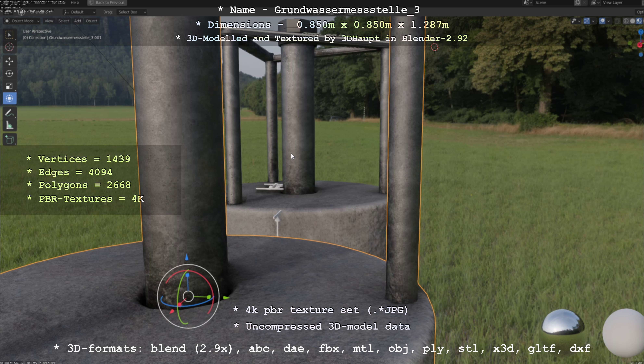644x364 pixels.
Task: Expand the Scene selector arrow
Action: 531,3
